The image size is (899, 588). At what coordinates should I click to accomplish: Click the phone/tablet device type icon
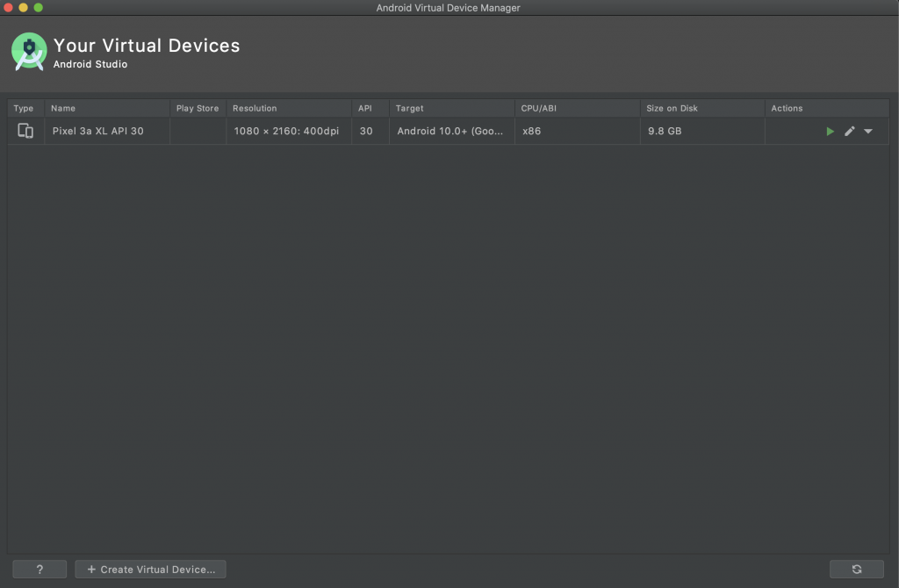click(x=25, y=132)
